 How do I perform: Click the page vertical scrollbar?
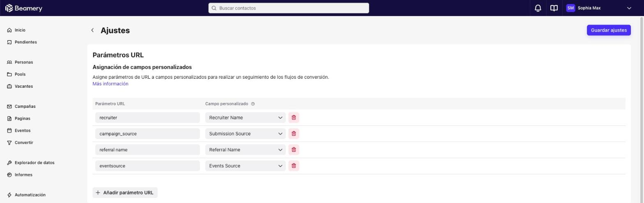[x=642, y=109]
